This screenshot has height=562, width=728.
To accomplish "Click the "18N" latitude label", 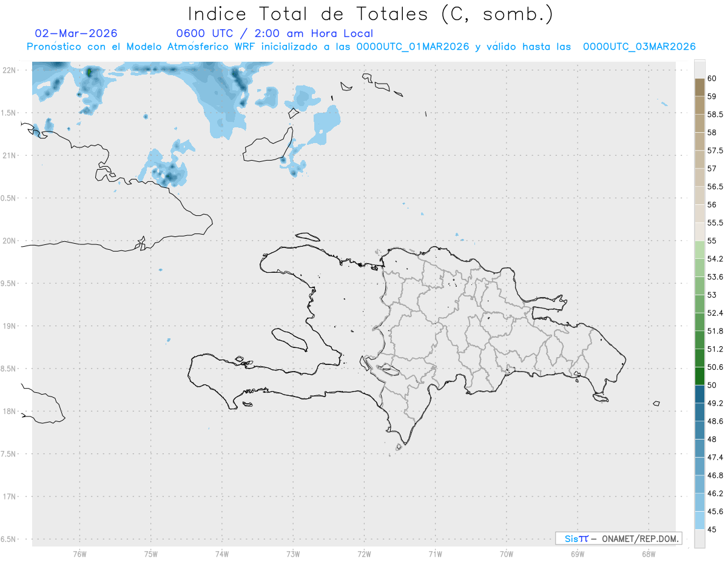I will [9, 411].
